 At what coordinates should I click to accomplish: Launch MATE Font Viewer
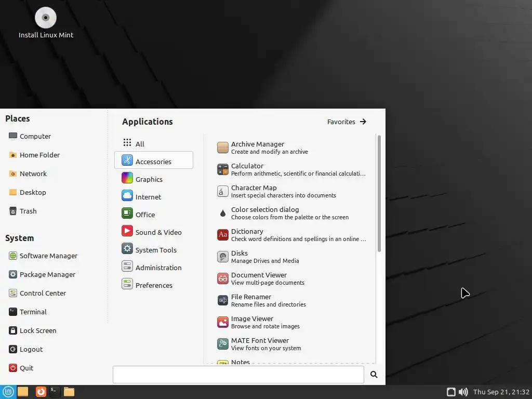292,344
